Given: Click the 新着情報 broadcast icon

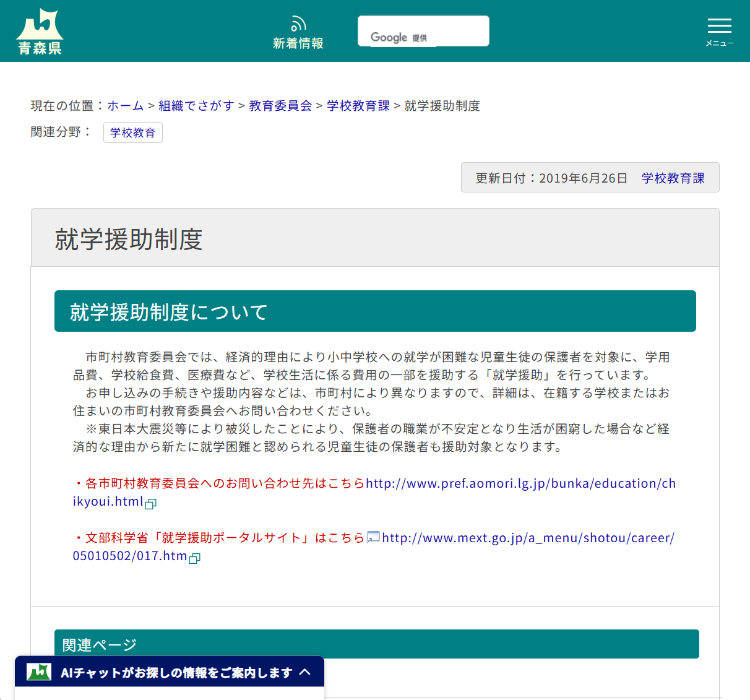Looking at the screenshot, I should 298,22.
